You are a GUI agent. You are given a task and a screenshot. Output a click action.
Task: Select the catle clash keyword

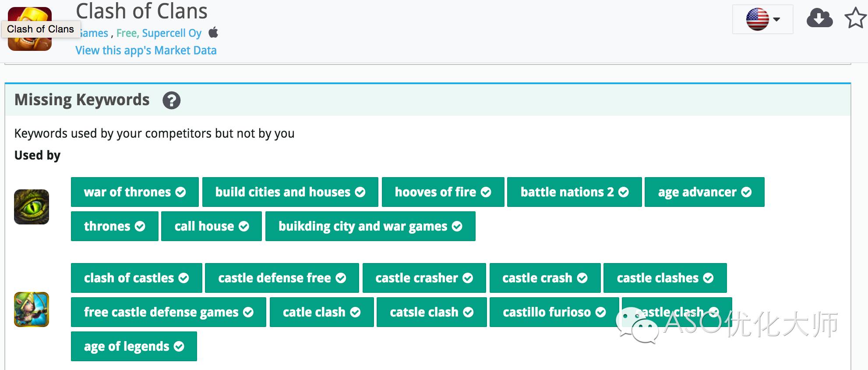coord(322,312)
